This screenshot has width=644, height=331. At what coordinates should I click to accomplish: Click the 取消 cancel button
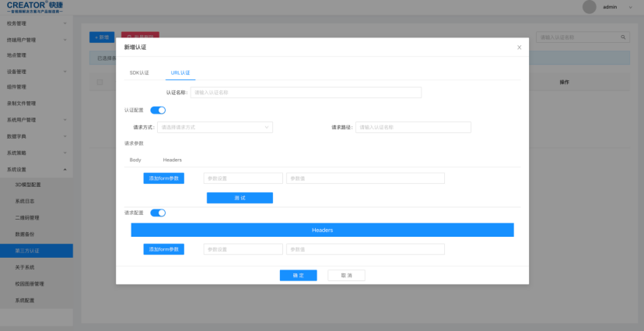pos(346,276)
